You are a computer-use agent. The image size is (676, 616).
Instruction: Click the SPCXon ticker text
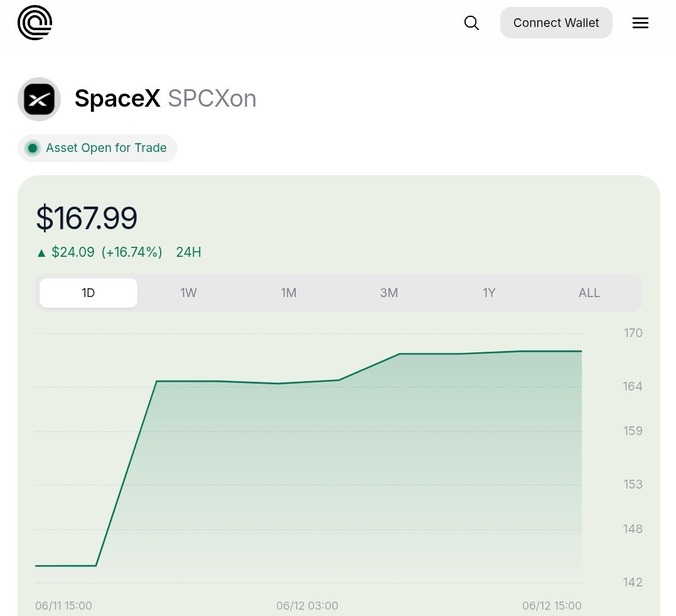click(x=212, y=99)
